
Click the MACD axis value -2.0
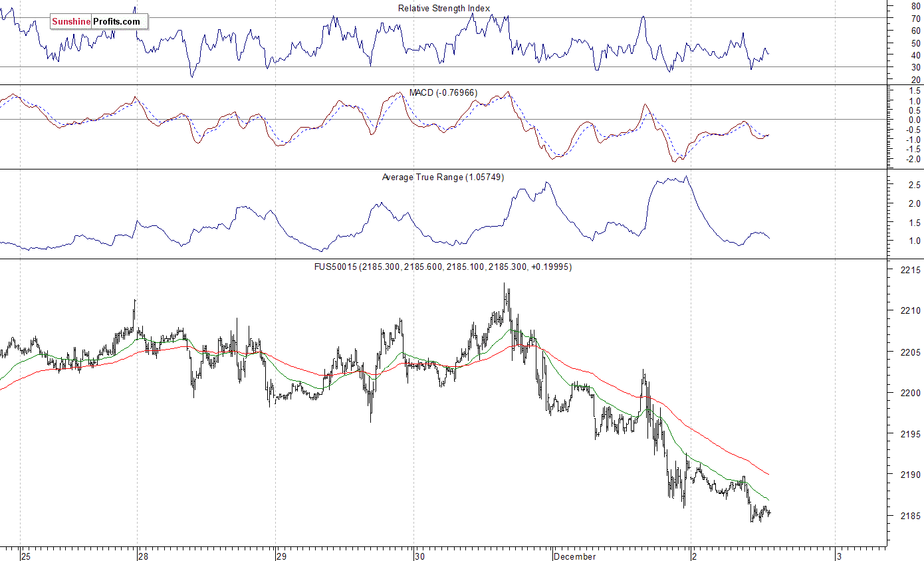click(x=913, y=159)
